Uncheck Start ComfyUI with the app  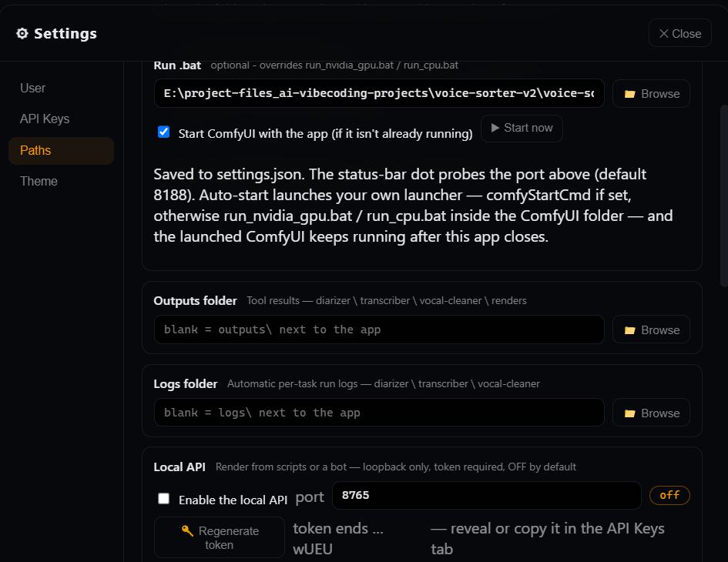[x=163, y=132]
